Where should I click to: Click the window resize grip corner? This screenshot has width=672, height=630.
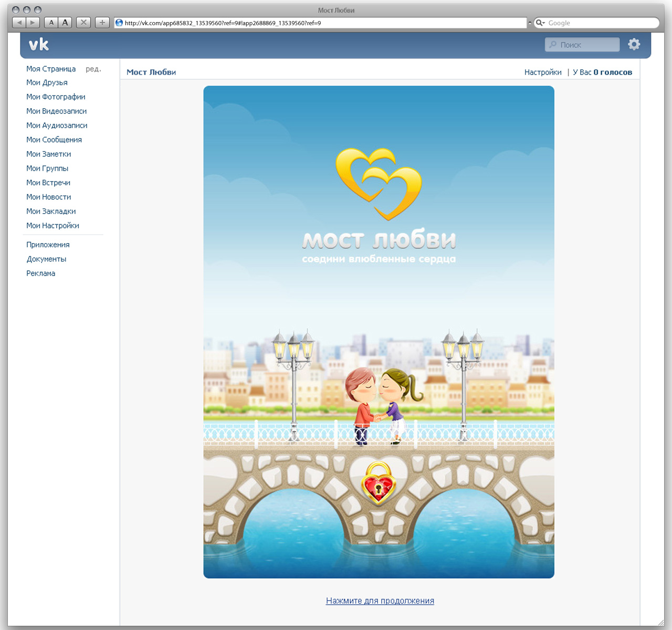point(660,622)
